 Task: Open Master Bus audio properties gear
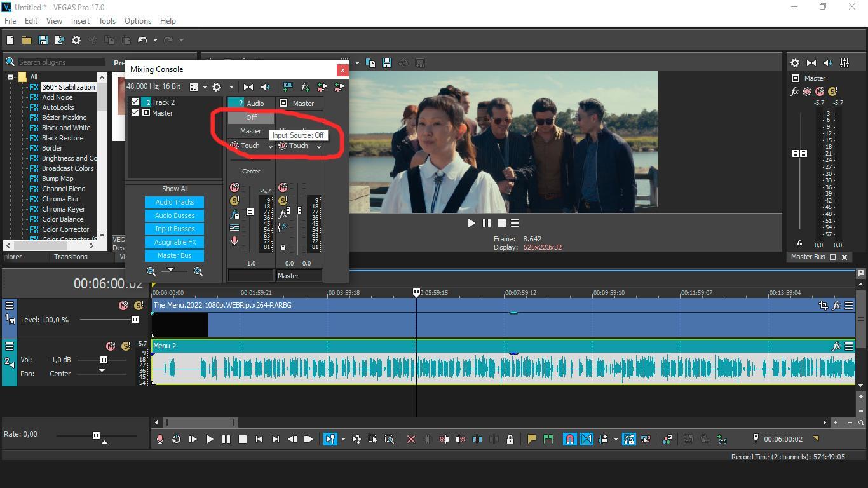tap(795, 63)
